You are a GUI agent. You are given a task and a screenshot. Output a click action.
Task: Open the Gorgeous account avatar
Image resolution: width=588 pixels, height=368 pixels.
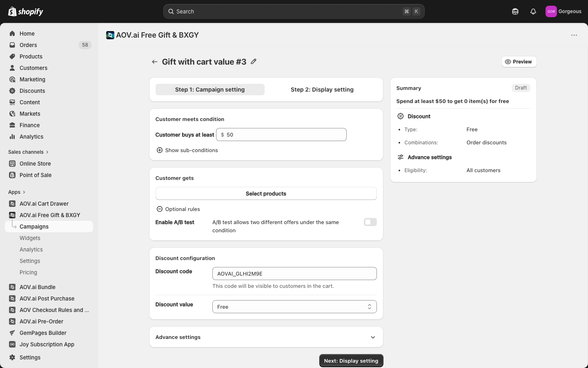click(x=551, y=11)
